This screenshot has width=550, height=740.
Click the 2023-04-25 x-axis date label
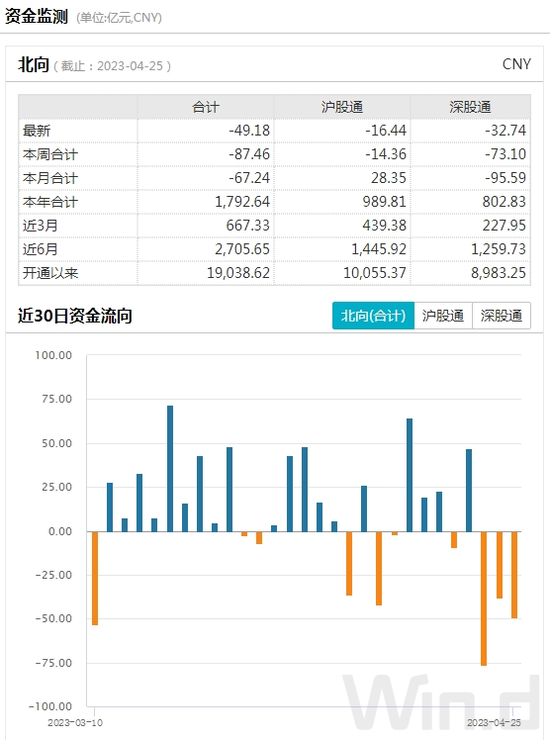pyautogui.click(x=494, y=723)
